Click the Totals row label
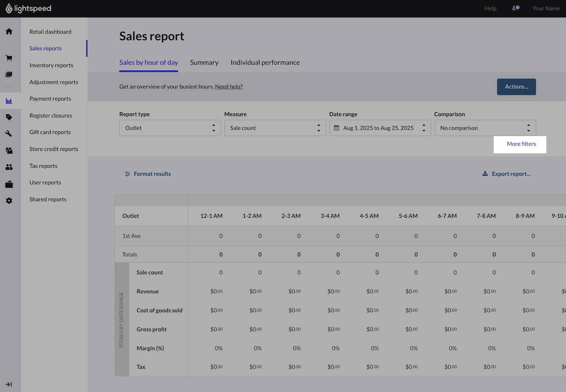 130,254
